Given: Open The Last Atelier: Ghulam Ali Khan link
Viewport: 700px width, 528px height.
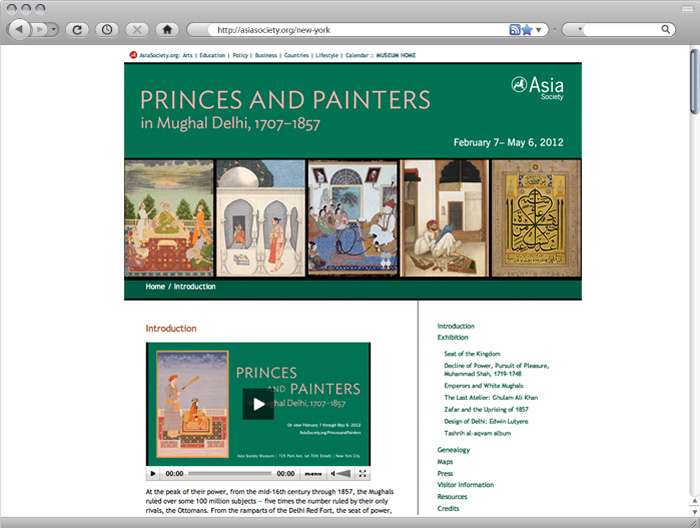Looking at the screenshot, I should pyautogui.click(x=491, y=398).
